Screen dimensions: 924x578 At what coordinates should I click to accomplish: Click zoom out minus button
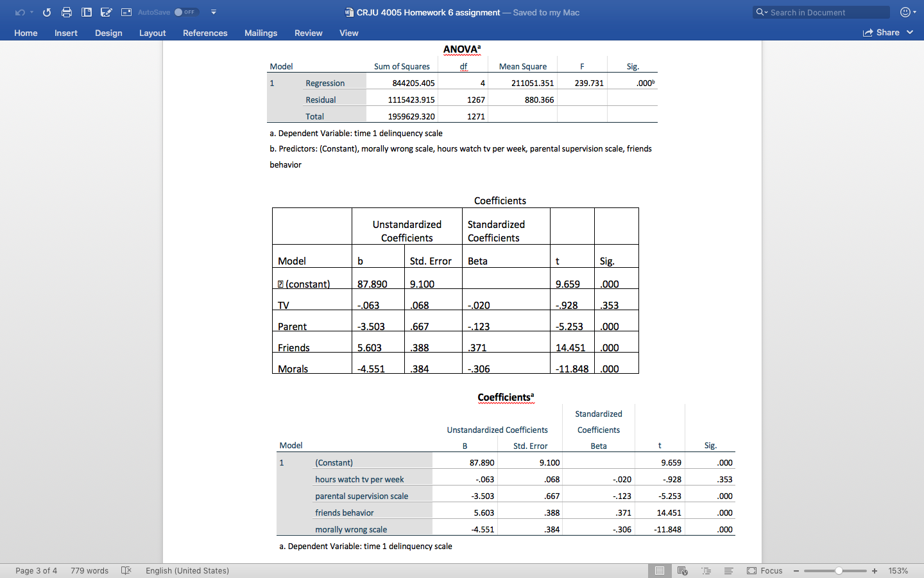point(796,570)
